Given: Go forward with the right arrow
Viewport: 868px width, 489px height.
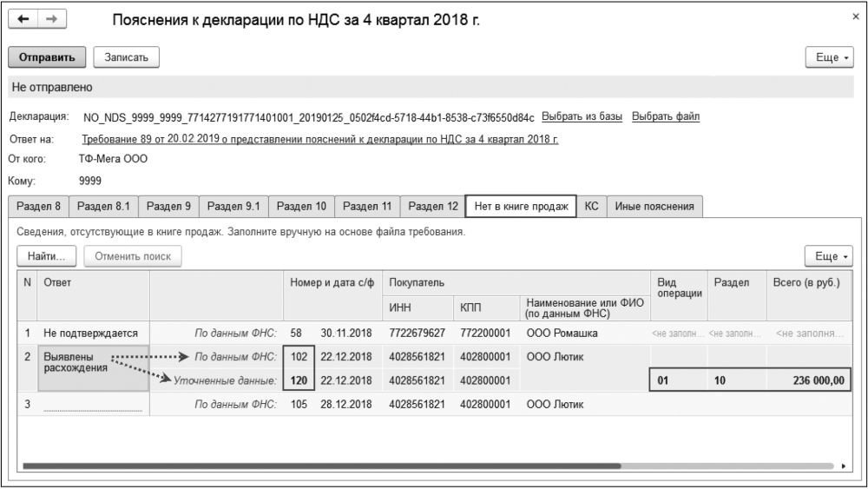Looking at the screenshot, I should point(52,19).
